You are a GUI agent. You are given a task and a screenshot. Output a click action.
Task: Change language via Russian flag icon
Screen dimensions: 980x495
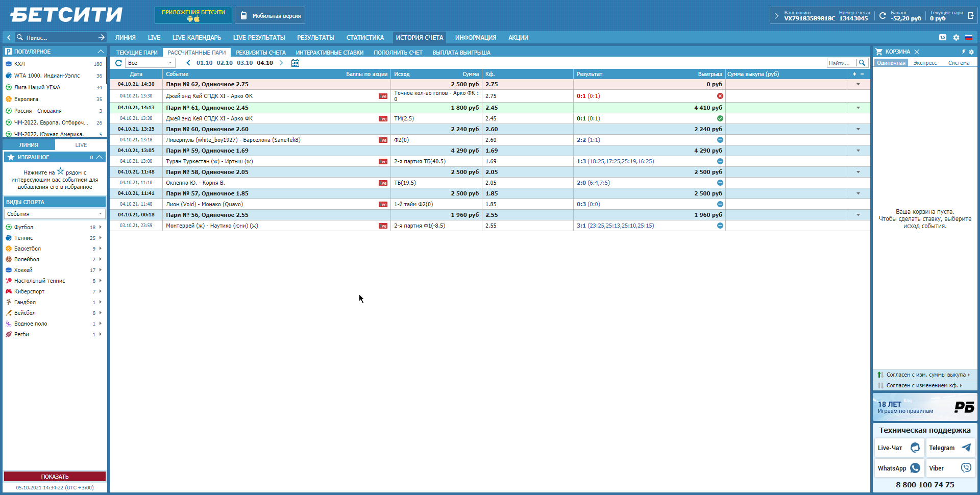968,38
